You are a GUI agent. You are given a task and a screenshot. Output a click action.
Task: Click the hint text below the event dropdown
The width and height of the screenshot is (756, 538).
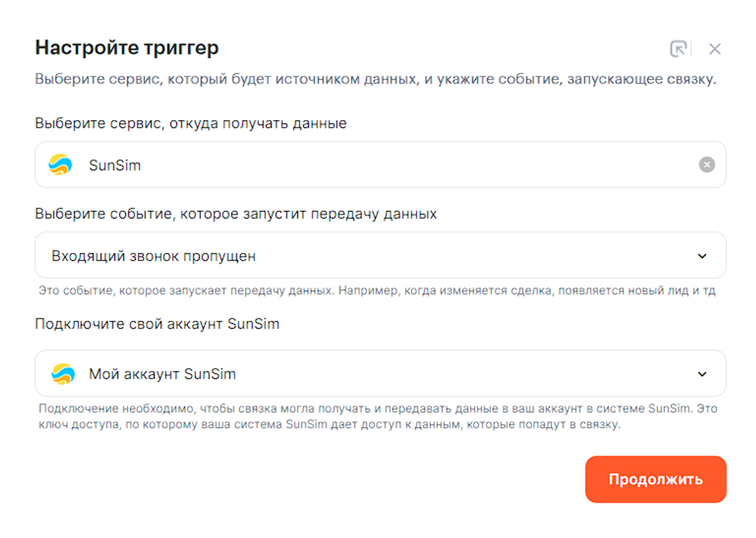point(377,290)
